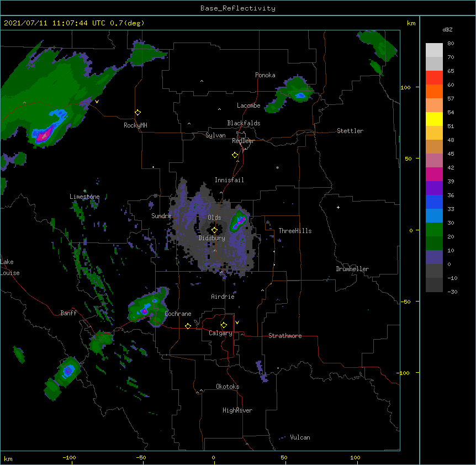This screenshot has width=476, height=465.
Task: Click the Sylvan town label
Action: [215, 135]
